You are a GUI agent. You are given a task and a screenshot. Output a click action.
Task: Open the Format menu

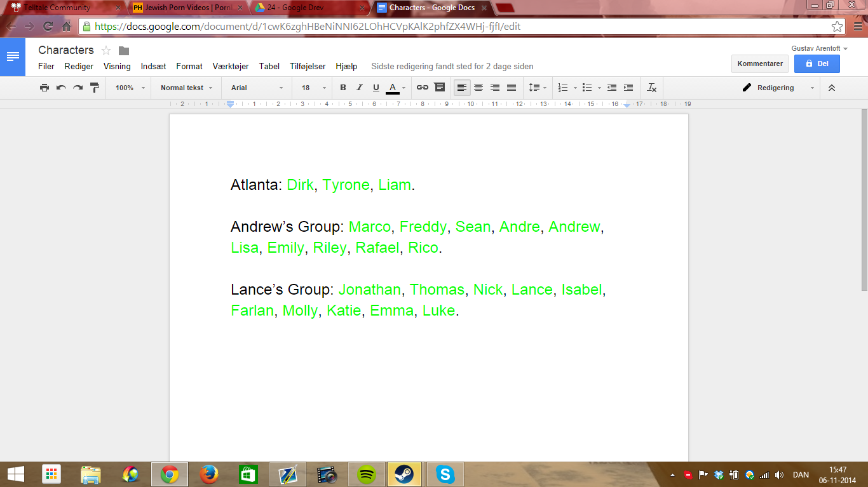189,66
